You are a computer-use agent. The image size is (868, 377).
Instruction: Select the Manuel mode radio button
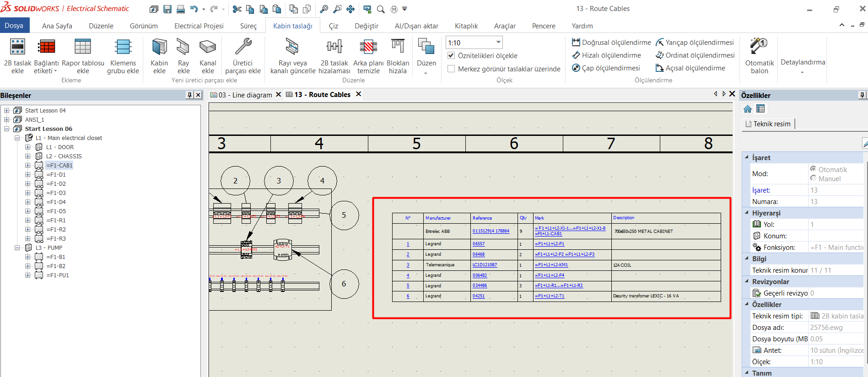[x=813, y=178]
